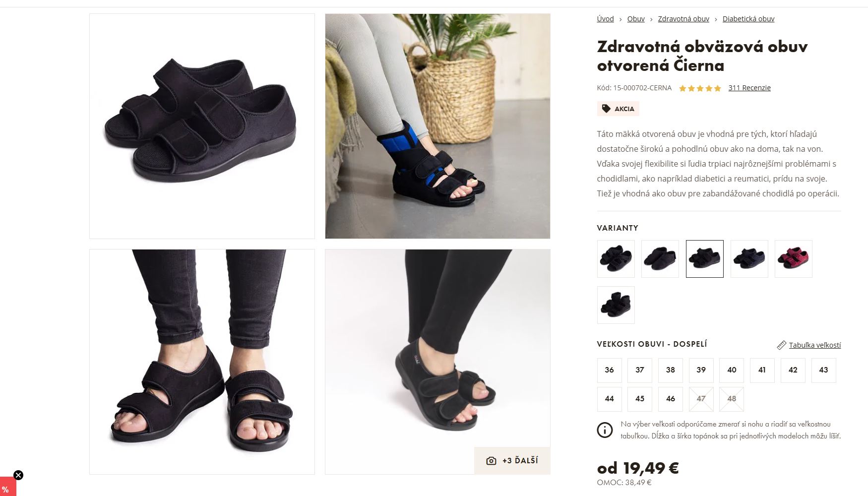Viewport: 868px width, 496px height.
Task: Click the info circle icon near size advice
Action: (x=605, y=430)
